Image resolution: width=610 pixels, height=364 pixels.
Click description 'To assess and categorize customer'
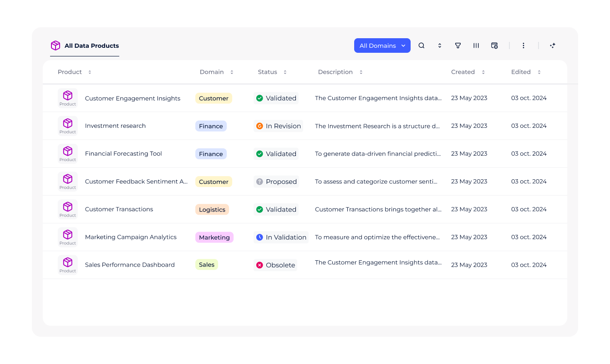pyautogui.click(x=376, y=182)
